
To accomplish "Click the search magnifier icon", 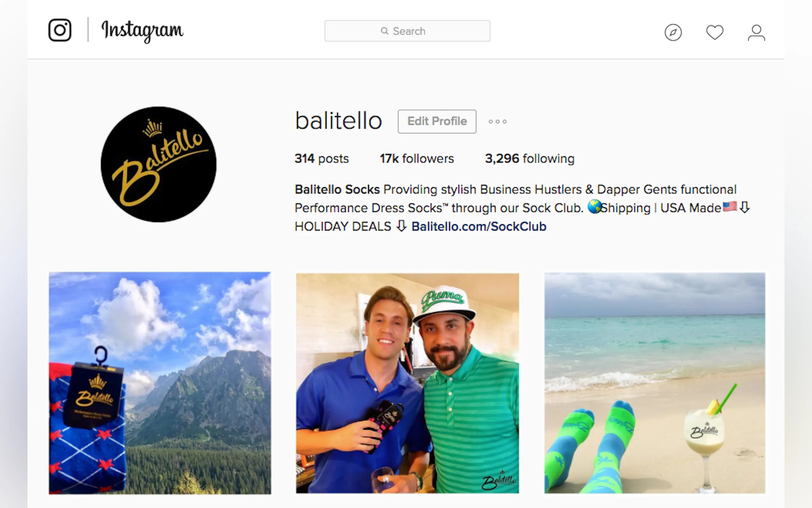I will pyautogui.click(x=384, y=31).
